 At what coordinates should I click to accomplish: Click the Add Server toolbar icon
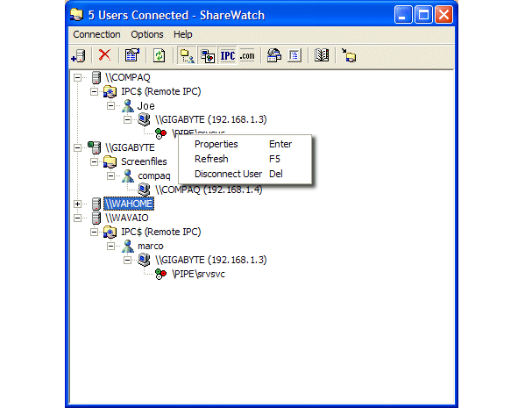(78, 55)
